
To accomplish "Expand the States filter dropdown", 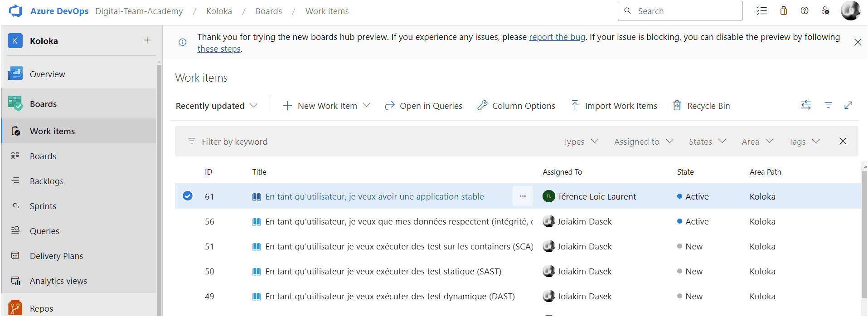I will click(x=708, y=141).
